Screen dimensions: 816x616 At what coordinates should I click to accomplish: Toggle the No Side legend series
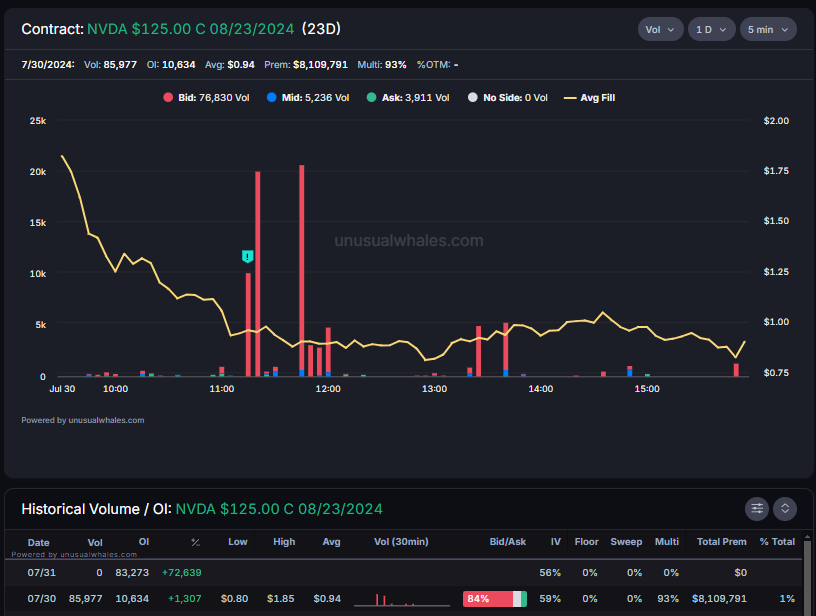(x=508, y=97)
